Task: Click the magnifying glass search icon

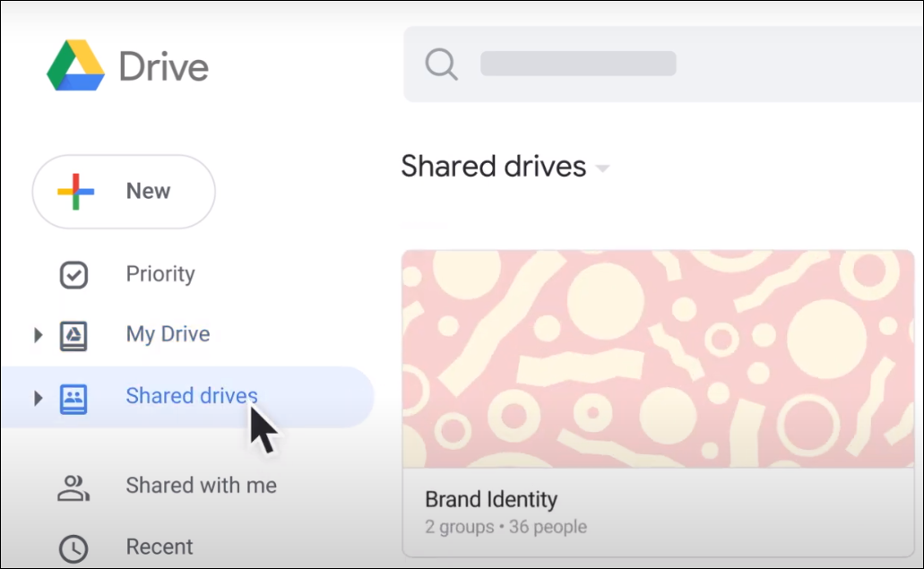Action: point(441,64)
